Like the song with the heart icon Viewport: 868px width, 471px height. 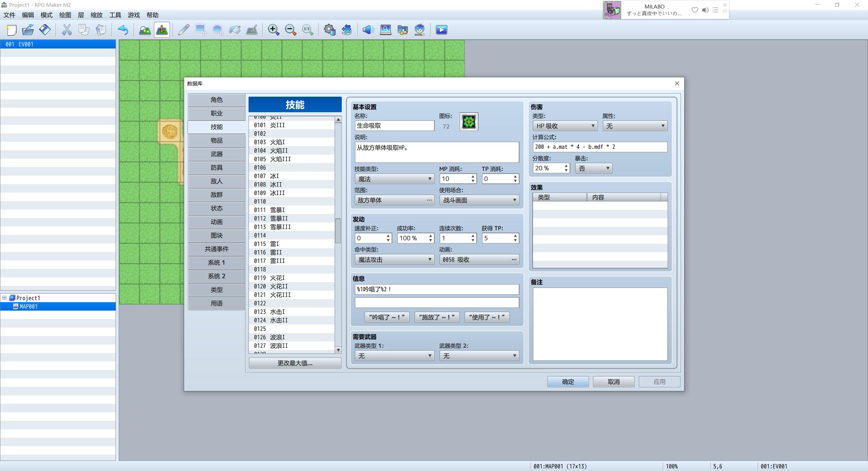(x=695, y=10)
